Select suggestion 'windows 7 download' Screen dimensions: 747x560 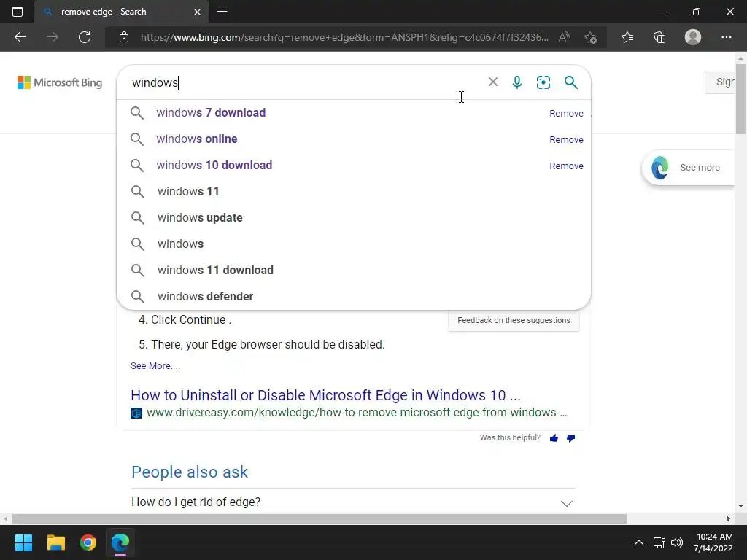pyautogui.click(x=354, y=113)
